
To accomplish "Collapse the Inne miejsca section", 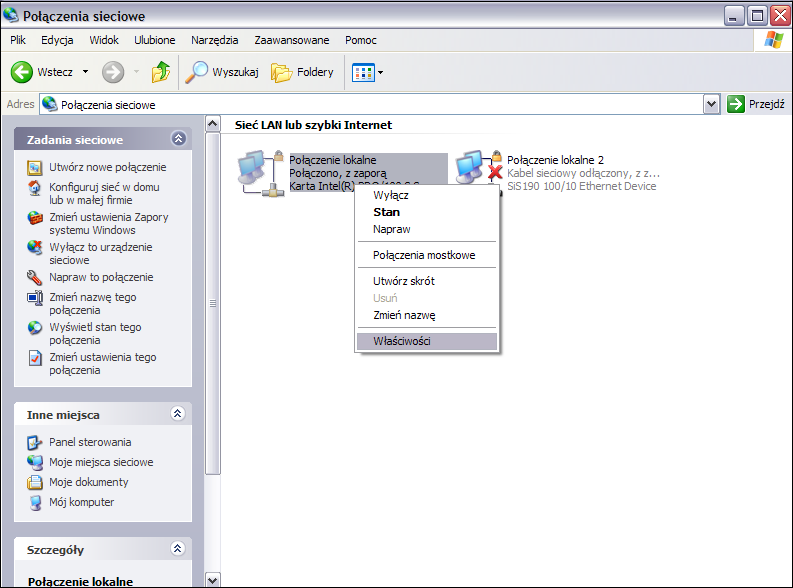I will [178, 413].
